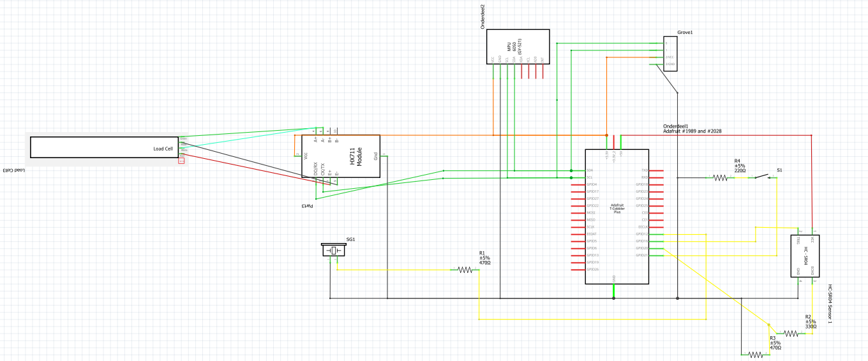Select the MPU 6050 (GY-521) component
This screenshot has width=868, height=361.
[x=518, y=46]
